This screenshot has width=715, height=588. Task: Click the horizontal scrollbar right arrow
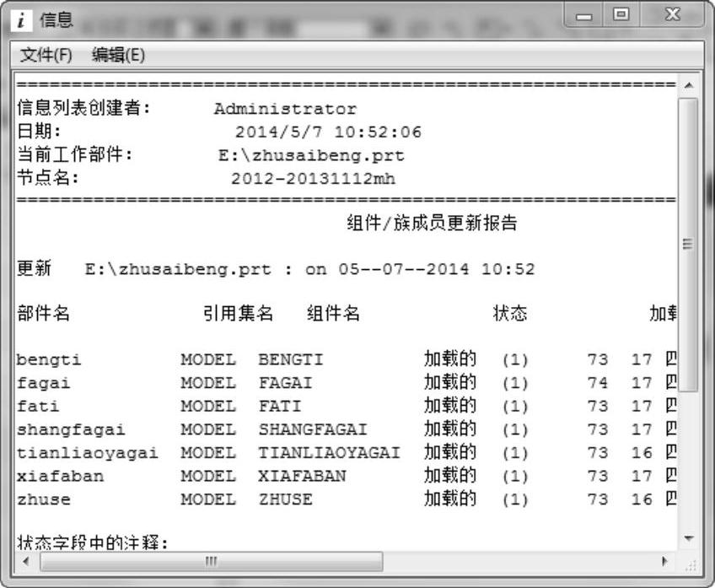[664, 561]
